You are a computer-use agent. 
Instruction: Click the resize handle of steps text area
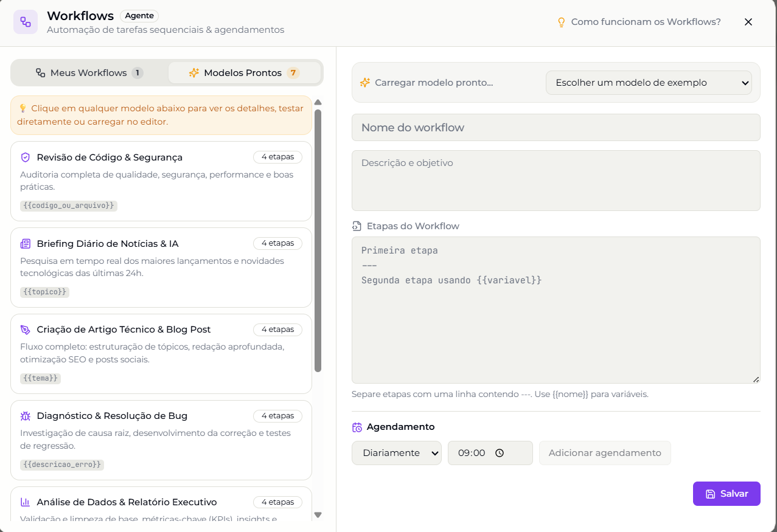point(756,379)
